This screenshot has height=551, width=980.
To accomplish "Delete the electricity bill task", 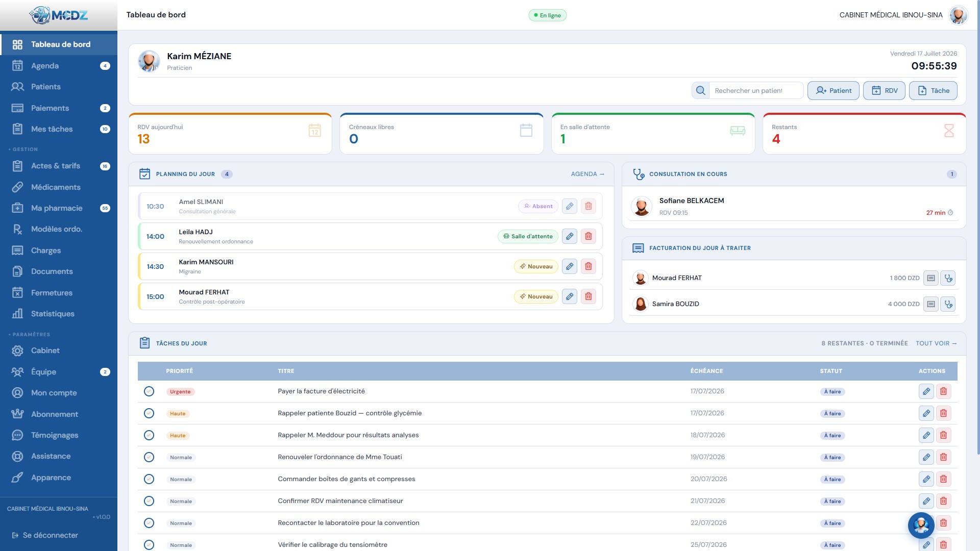I will [943, 391].
